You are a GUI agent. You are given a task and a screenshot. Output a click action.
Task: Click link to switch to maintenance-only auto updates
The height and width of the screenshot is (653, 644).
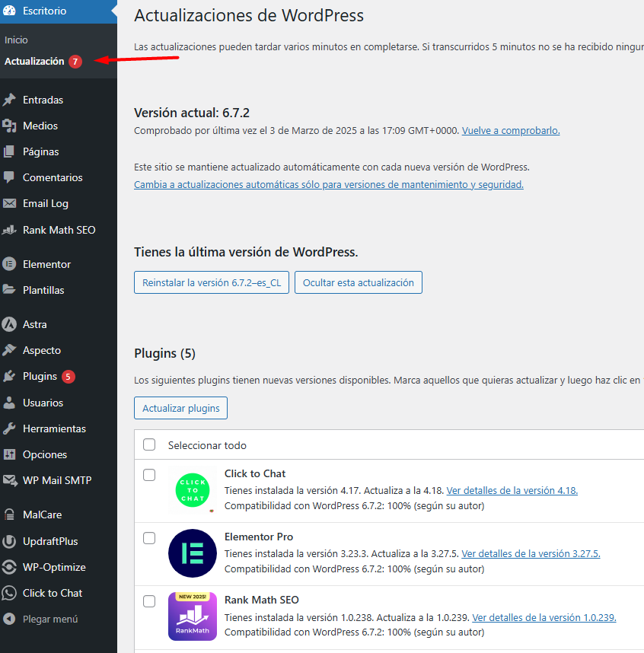point(329,184)
